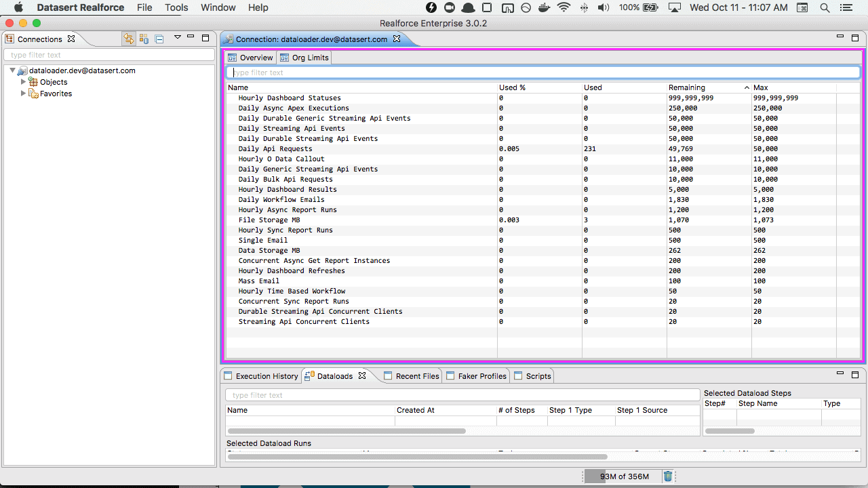Sort dataloads by Created At column

coord(446,410)
